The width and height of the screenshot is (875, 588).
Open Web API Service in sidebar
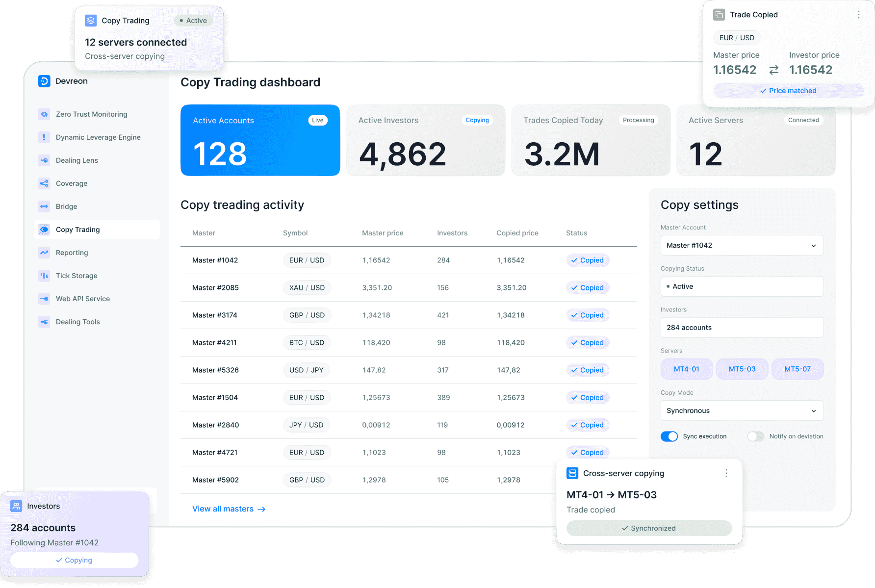pos(98,299)
